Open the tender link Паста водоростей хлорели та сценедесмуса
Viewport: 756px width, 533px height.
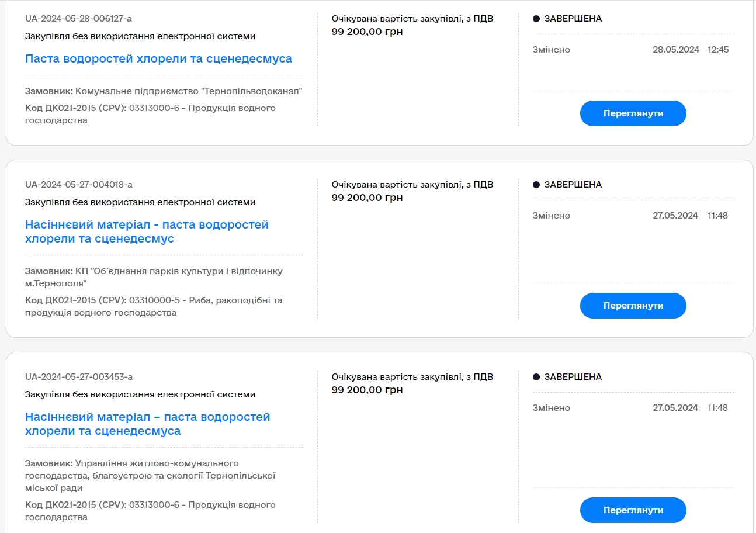(x=158, y=58)
